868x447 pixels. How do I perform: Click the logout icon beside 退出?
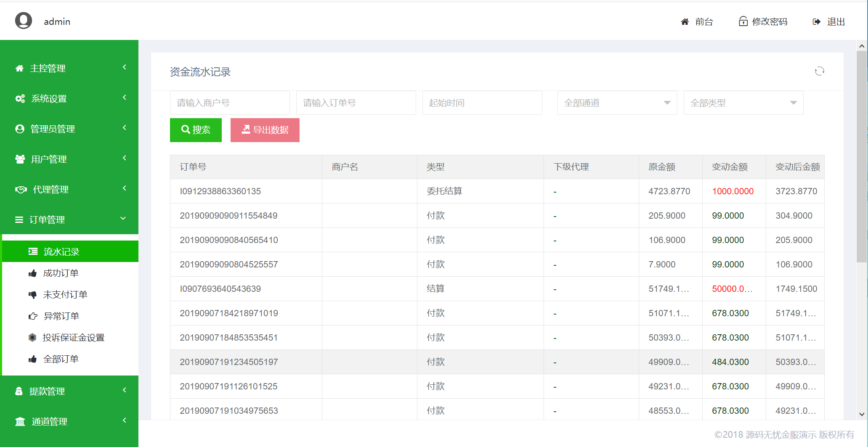click(x=816, y=21)
